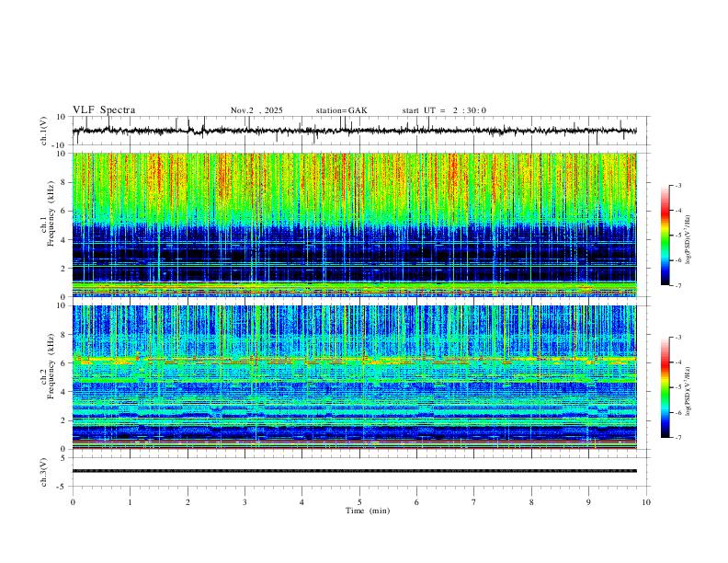
Task: Click the "2" kHz tick on ch.2 axis
Action: 64,420
